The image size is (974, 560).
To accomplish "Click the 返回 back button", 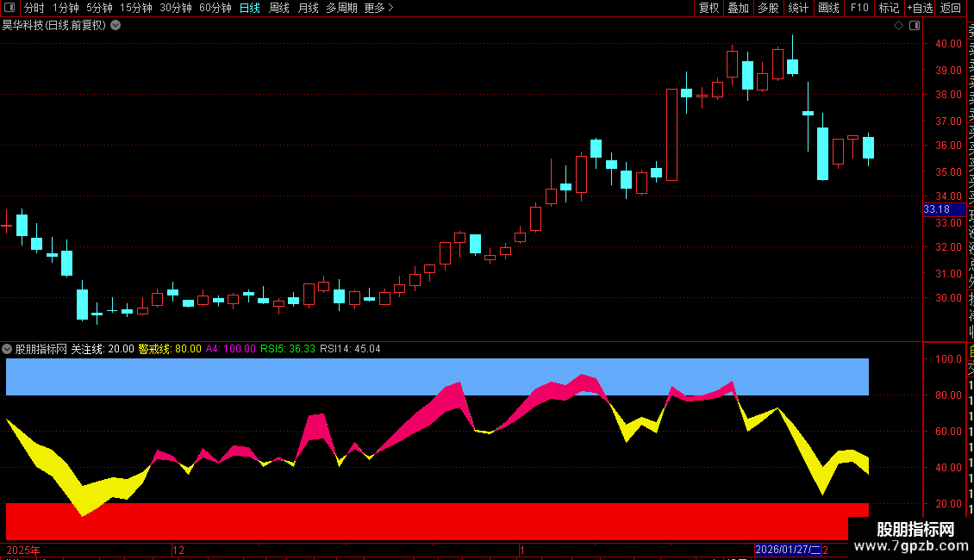I will pyautogui.click(x=951, y=8).
